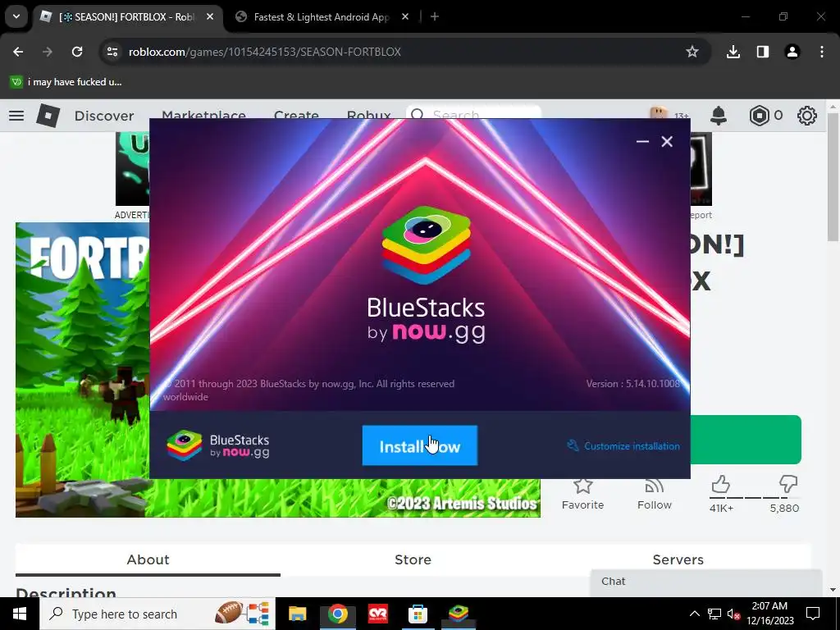Go back in Chrome
Viewport: 840px width, 630px height.
(18, 52)
